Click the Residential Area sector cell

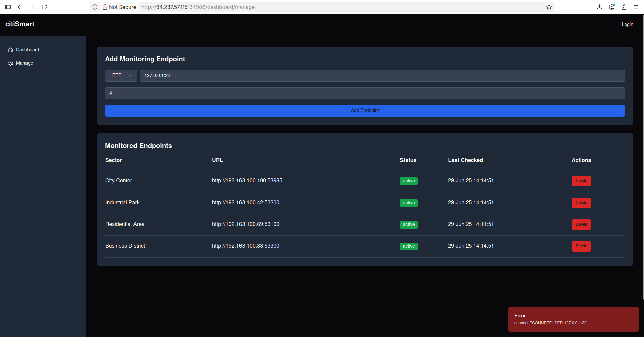(x=125, y=224)
